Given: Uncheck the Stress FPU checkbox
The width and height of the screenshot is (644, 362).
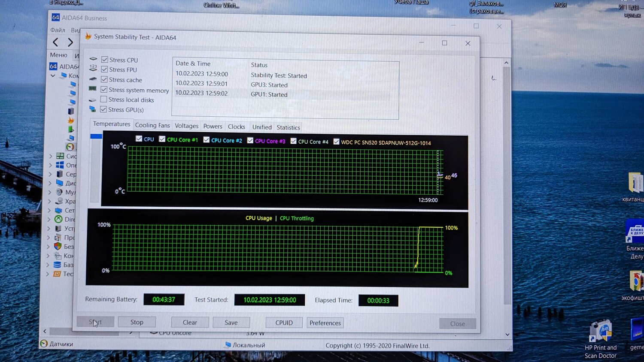Looking at the screenshot, I should click(104, 69).
